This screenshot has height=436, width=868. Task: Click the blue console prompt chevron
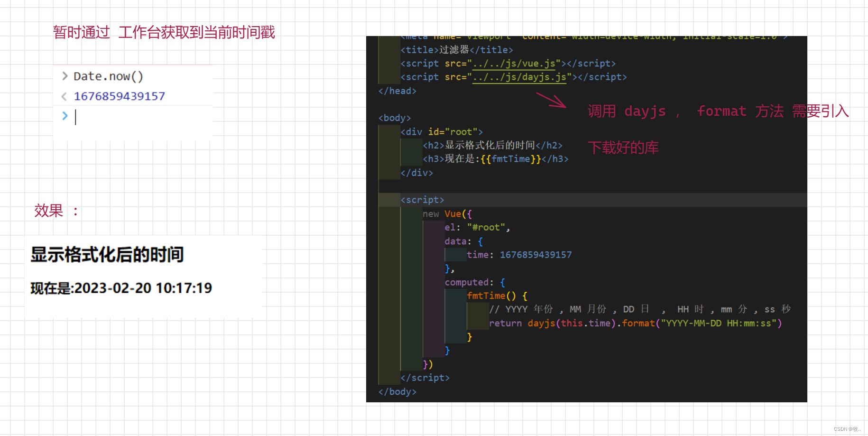pos(65,116)
